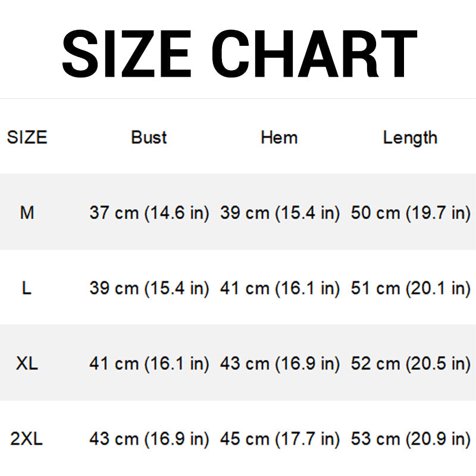Select the SIZE column header
476x476 pixels.
click(27, 137)
